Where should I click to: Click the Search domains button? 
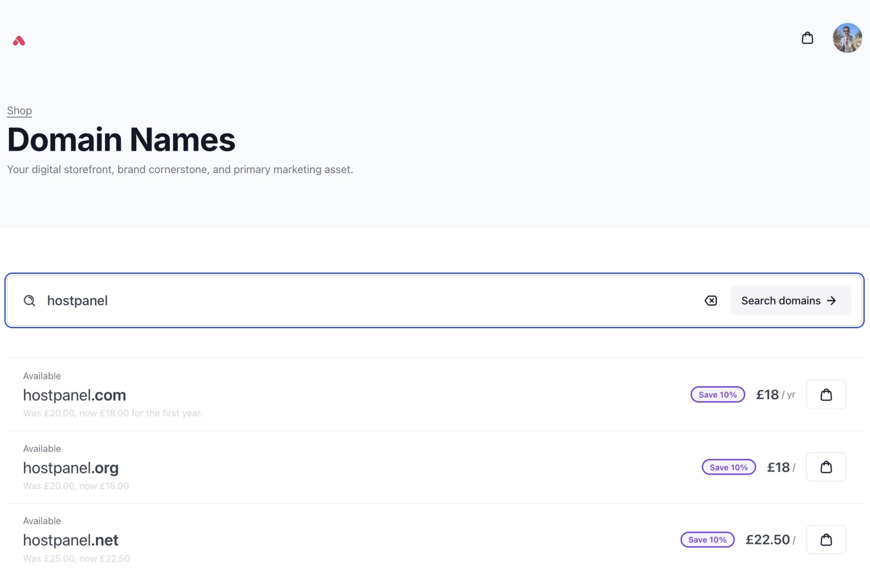click(791, 301)
